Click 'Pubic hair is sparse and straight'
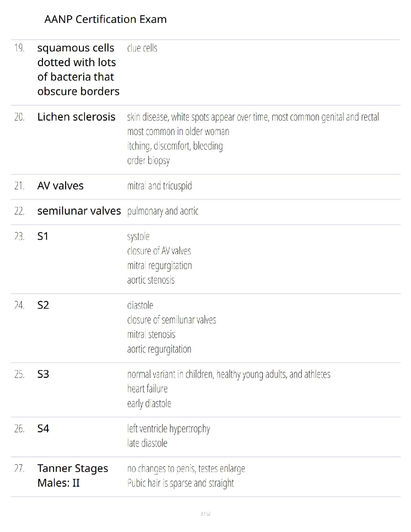Viewport: 411px width, 532px height. pyautogui.click(x=180, y=483)
